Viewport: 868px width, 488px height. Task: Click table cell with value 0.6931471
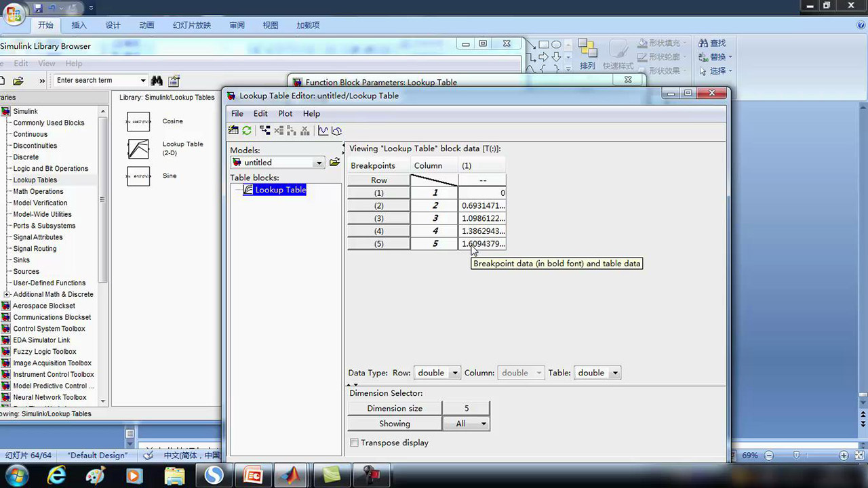point(482,205)
